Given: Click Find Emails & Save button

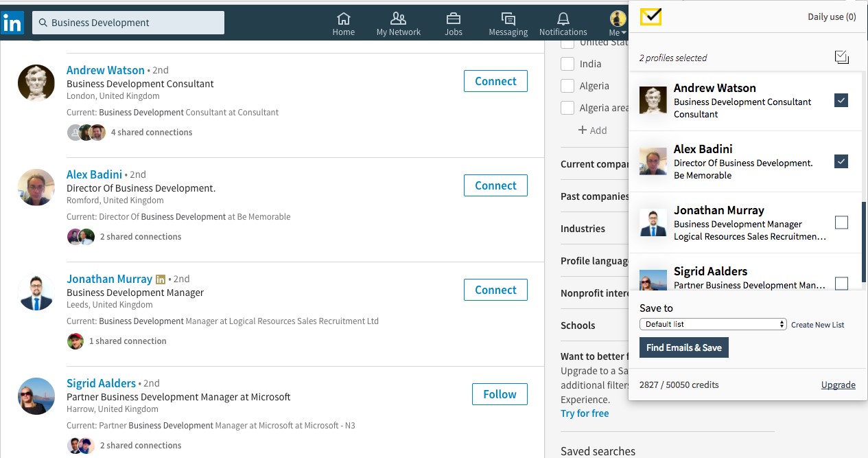Looking at the screenshot, I should click(684, 347).
